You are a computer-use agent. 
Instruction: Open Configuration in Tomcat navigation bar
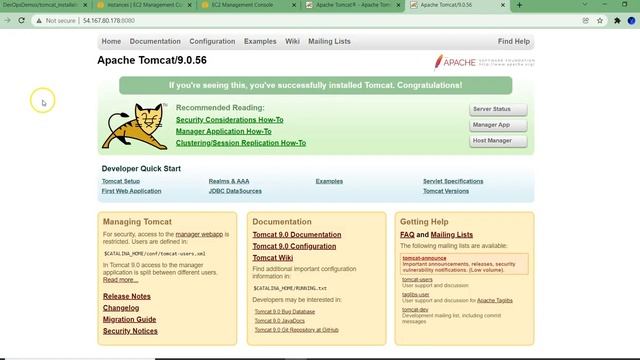(212, 41)
